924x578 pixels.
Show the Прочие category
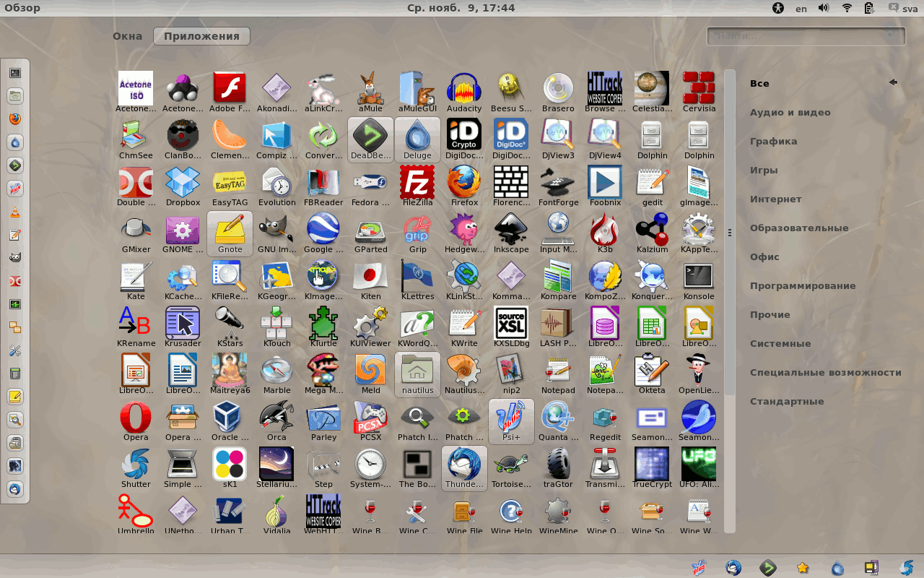770,314
